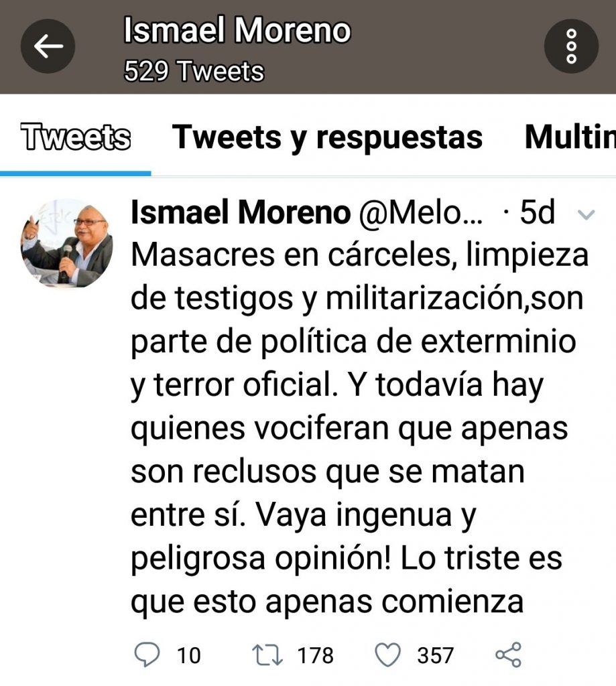Click the 357 likes count
This screenshot has width=616, height=686.
(x=435, y=655)
